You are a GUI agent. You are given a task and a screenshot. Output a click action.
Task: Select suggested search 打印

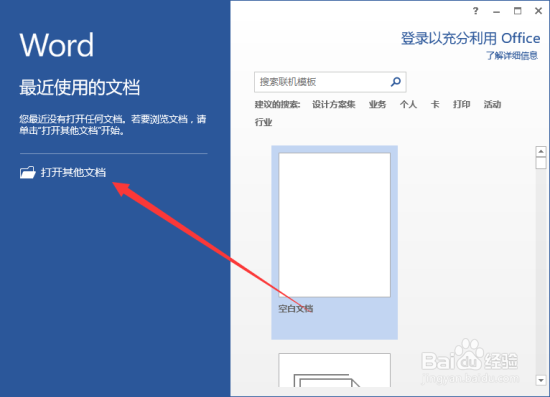[x=461, y=104]
